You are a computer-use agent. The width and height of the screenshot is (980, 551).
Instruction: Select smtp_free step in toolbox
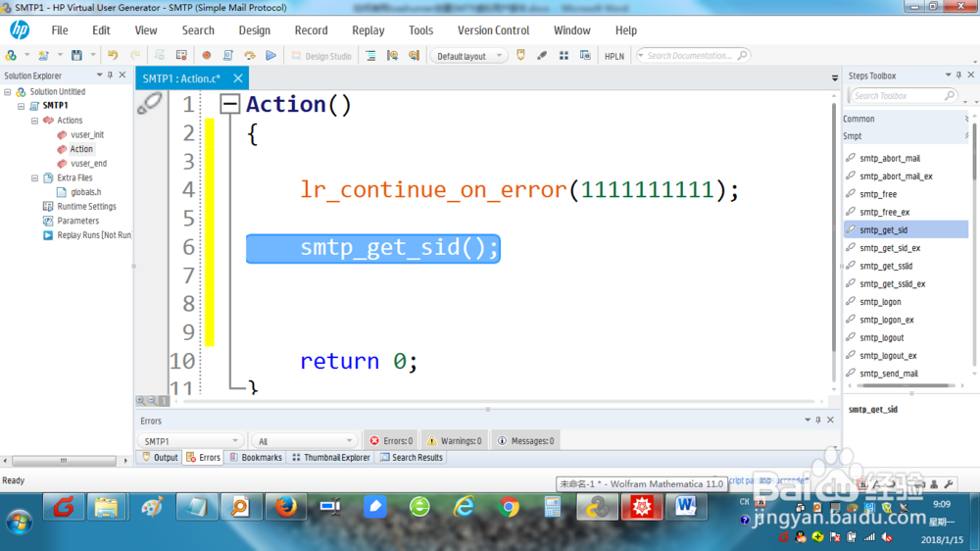[877, 194]
